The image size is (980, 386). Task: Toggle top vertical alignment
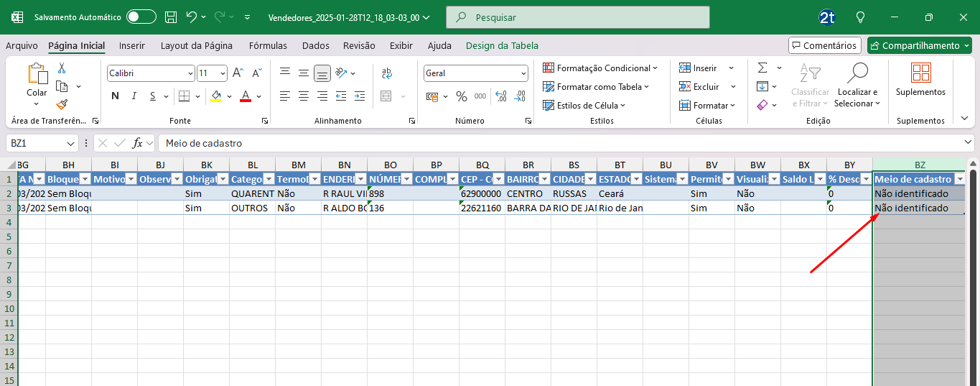[285, 73]
